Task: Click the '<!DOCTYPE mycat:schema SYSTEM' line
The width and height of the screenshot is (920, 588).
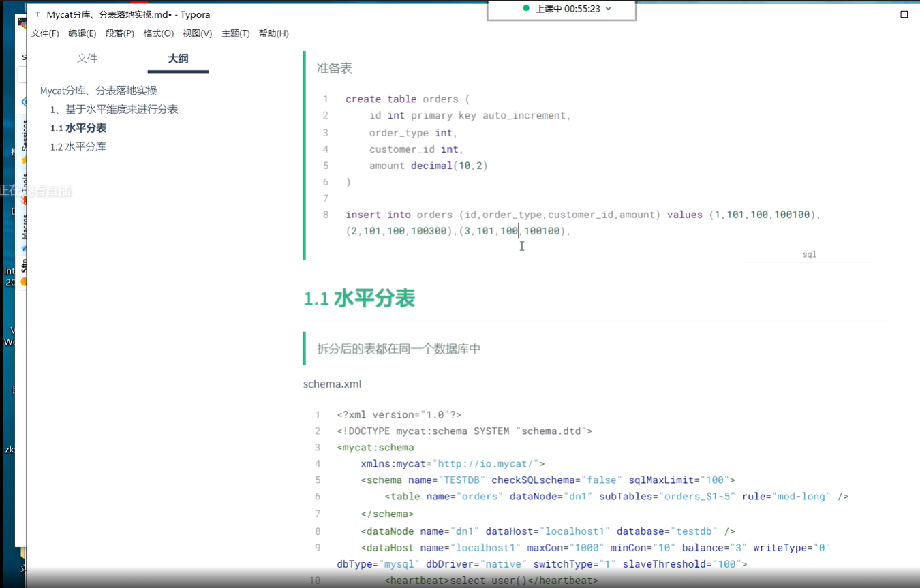Action: [x=464, y=431]
